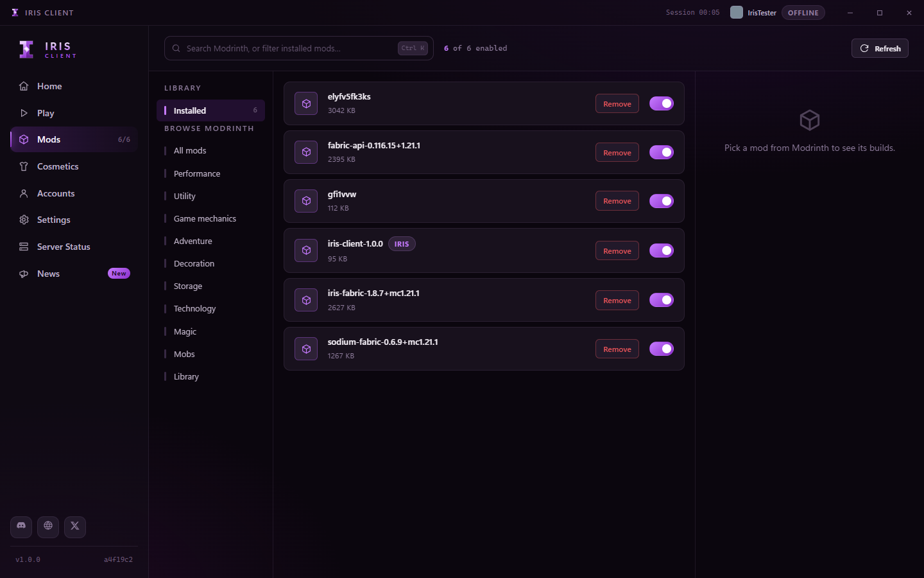The height and width of the screenshot is (578, 924).
Task: Click the IrisTester avatar icon
Action: coord(737,12)
